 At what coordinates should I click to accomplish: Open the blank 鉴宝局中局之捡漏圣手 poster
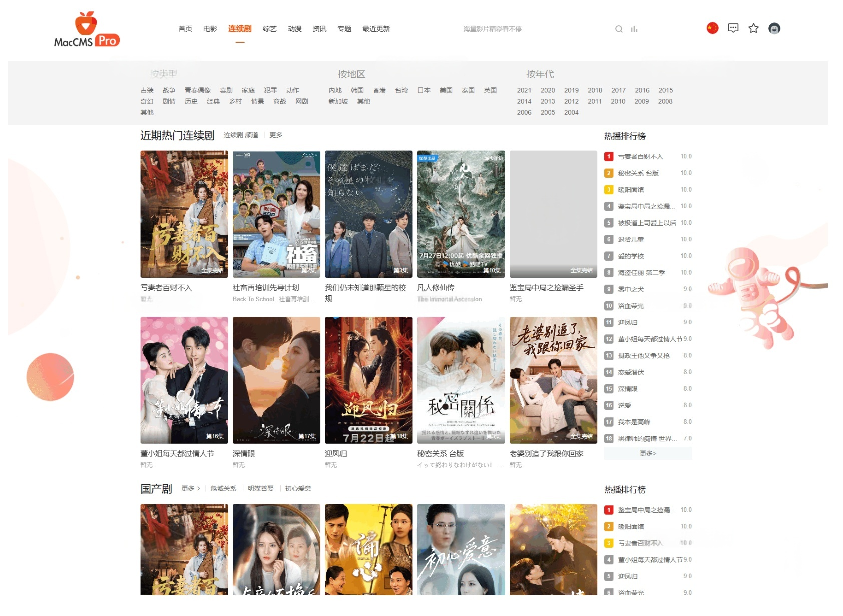pyautogui.click(x=553, y=214)
